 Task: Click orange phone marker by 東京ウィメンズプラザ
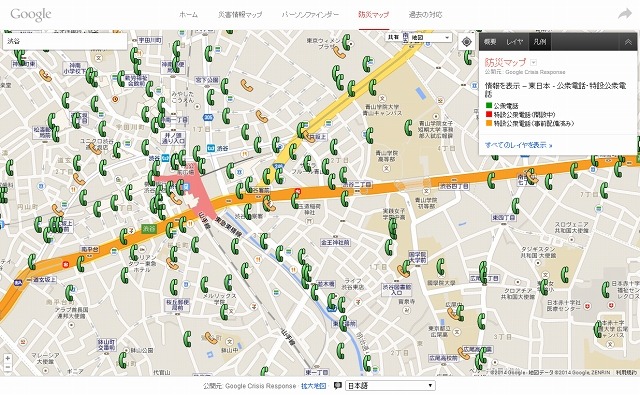click(x=339, y=52)
